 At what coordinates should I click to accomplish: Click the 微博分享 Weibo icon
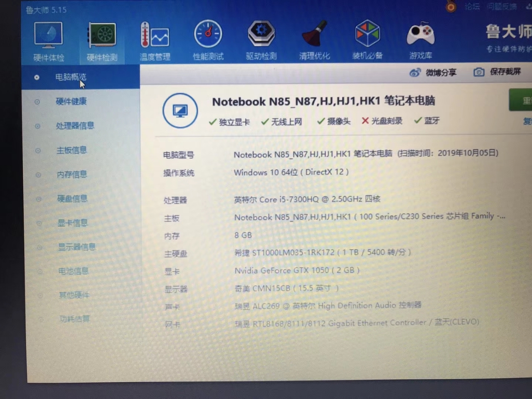[415, 73]
